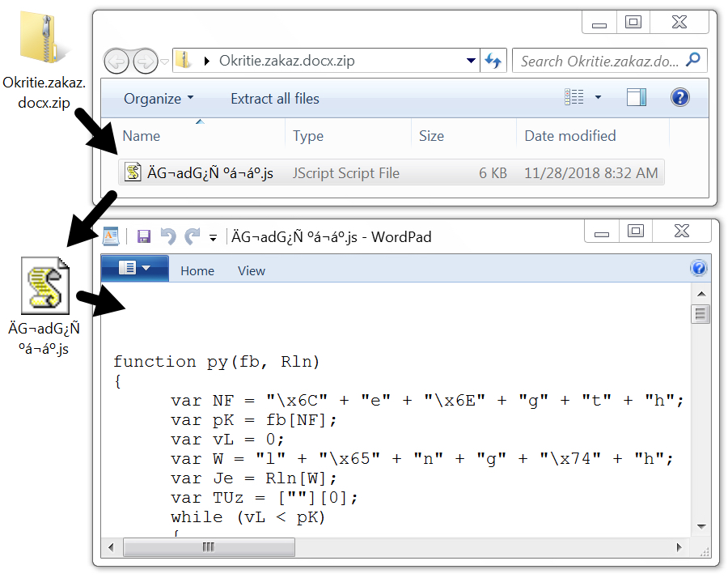Click the code line 'while (vL < pK)'

click(248, 517)
